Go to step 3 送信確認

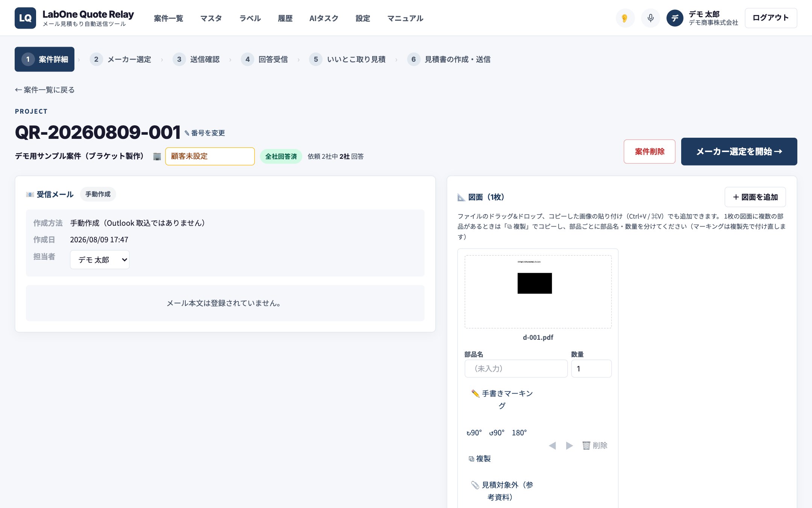[196, 59]
